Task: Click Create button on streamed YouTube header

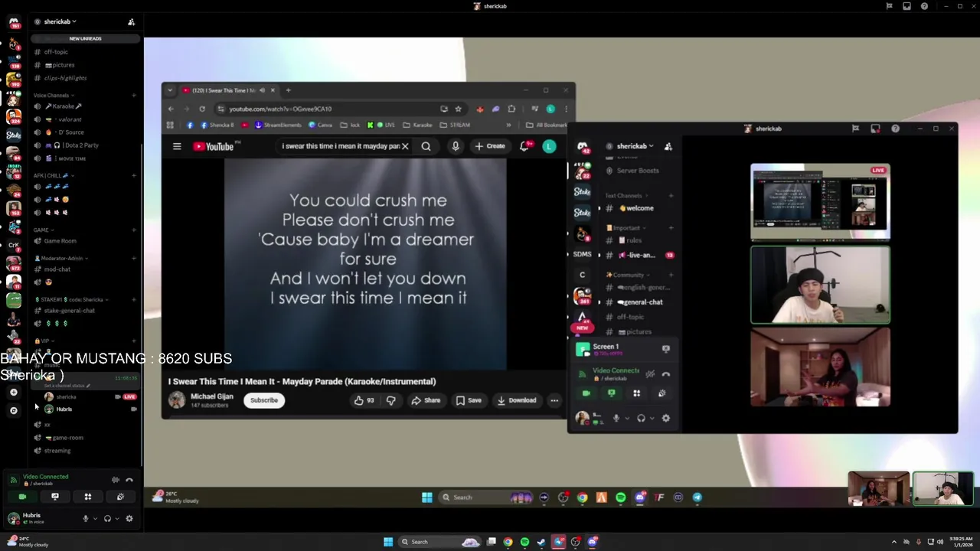Action: pos(490,146)
